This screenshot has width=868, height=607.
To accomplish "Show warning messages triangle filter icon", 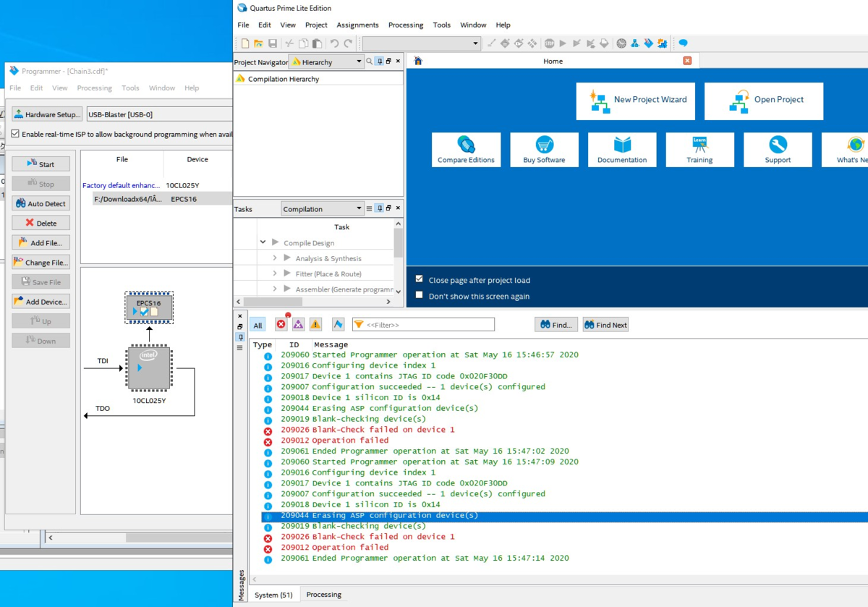I will tap(315, 325).
